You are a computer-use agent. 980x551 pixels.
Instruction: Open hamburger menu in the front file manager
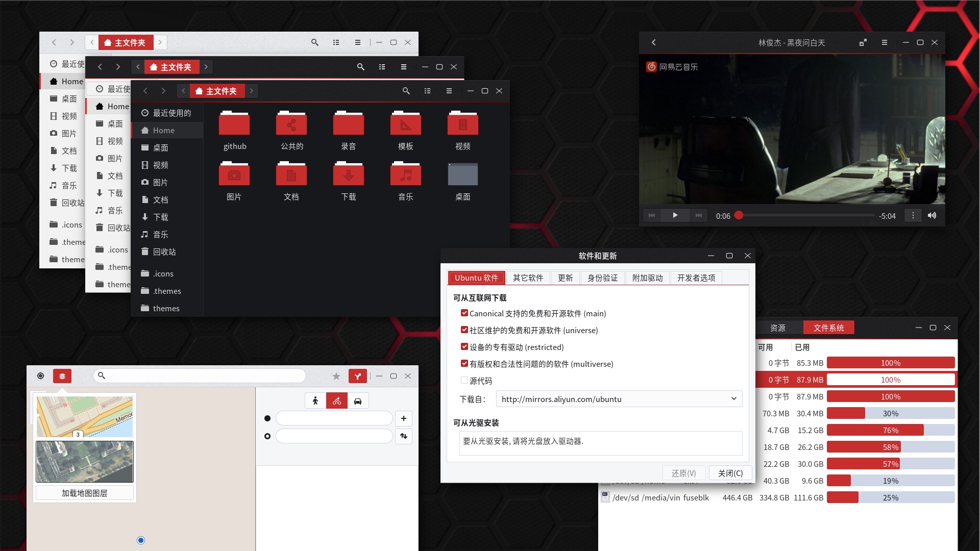[449, 91]
